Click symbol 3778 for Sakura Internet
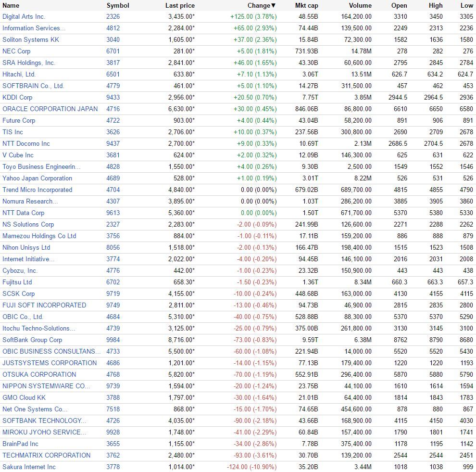Image resolution: width=476 pixels, height=472 pixels. [113, 467]
